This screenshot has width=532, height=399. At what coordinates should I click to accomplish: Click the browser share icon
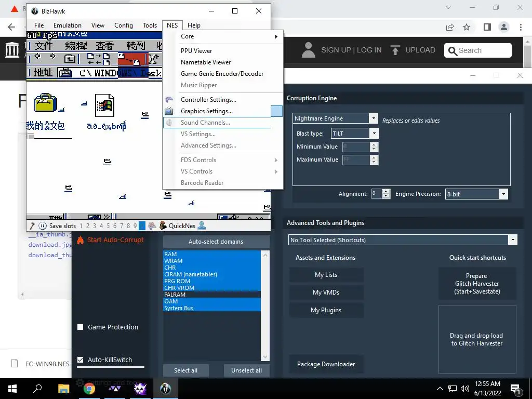coord(450,27)
